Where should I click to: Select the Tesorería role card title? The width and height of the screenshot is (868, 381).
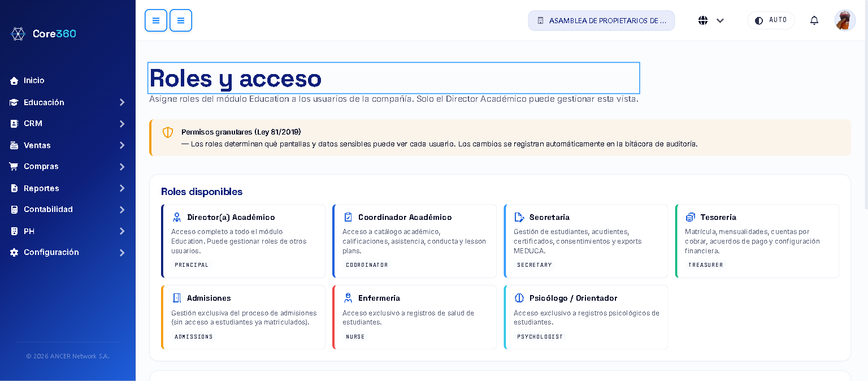tap(718, 217)
